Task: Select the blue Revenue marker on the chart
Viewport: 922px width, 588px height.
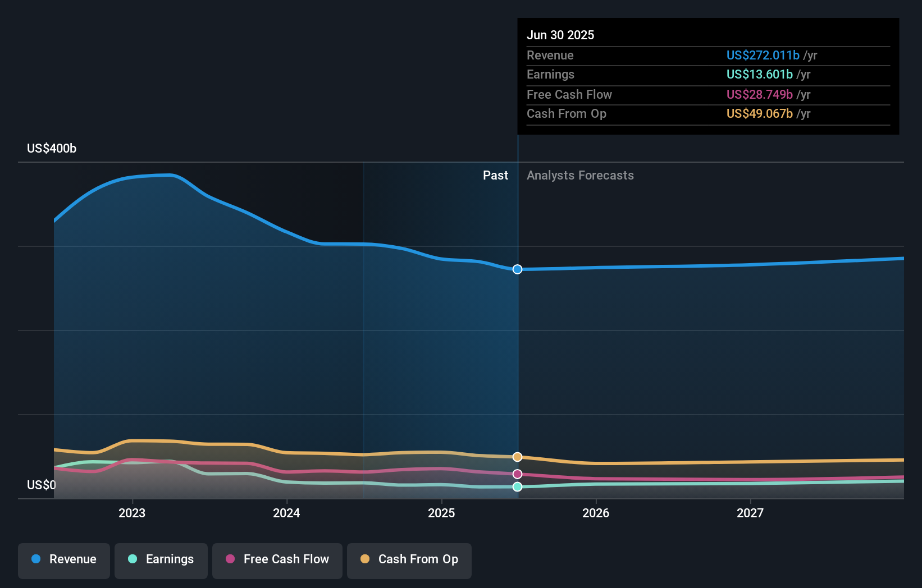Action: [517, 269]
